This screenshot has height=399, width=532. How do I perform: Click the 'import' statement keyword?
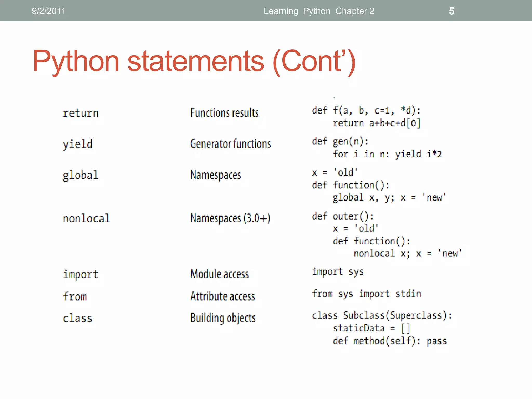tap(81, 275)
